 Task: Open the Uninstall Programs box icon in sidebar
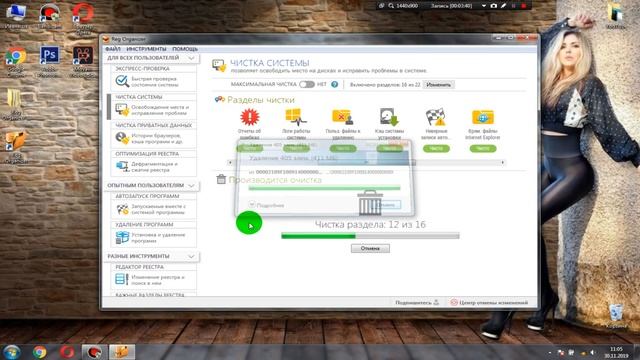[x=122, y=237]
